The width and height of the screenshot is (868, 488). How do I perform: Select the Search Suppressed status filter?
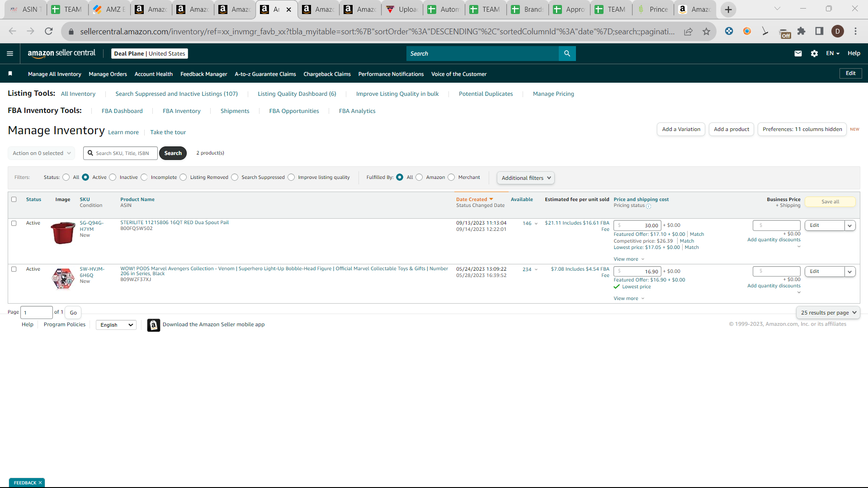click(235, 177)
